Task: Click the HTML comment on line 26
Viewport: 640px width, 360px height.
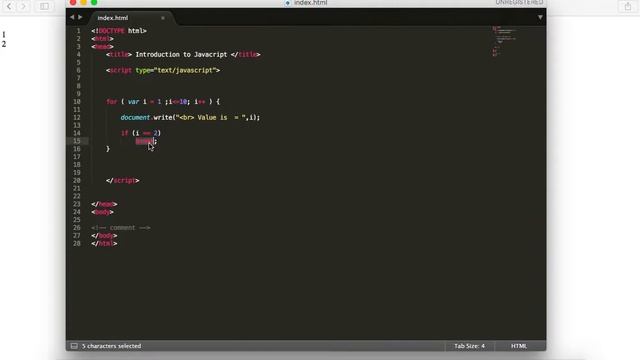Action: click(x=121, y=228)
